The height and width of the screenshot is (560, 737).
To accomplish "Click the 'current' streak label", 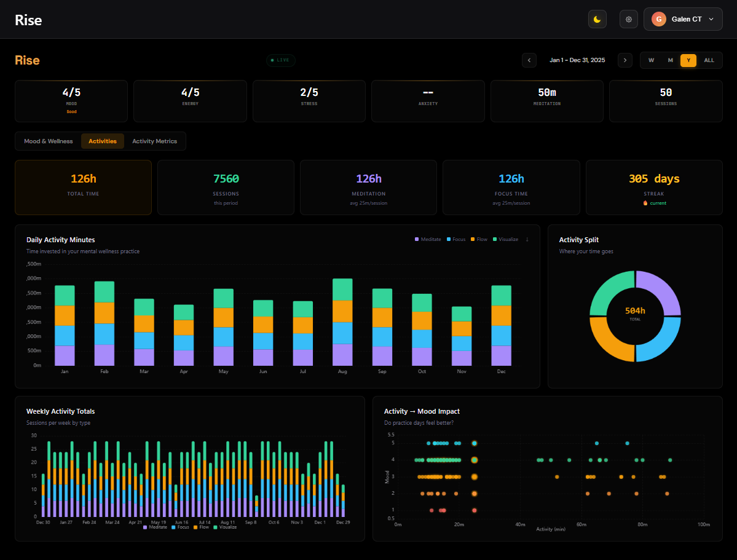I will (x=658, y=203).
